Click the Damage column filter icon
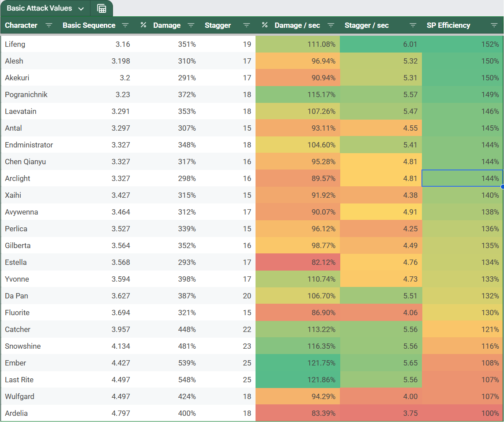The image size is (504, 422). (x=191, y=26)
